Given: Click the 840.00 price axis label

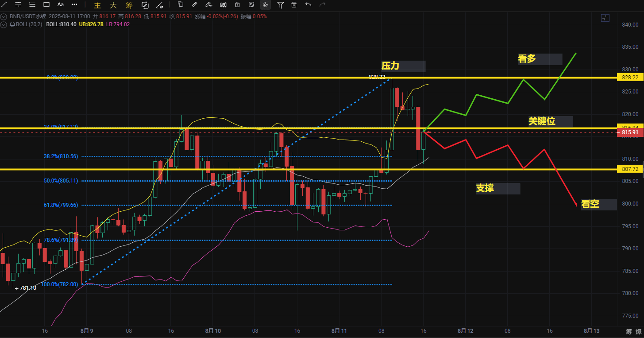Looking at the screenshot, I should tap(630, 25).
